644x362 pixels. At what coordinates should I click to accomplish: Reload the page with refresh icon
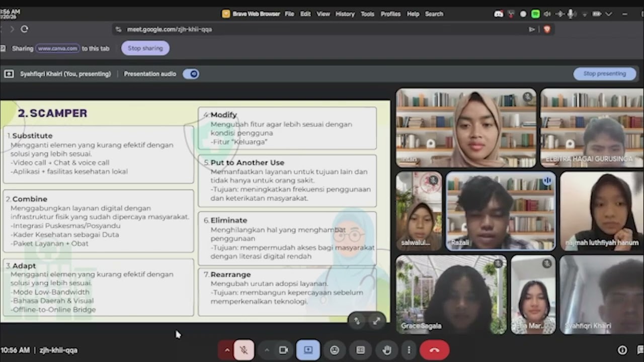click(x=24, y=29)
